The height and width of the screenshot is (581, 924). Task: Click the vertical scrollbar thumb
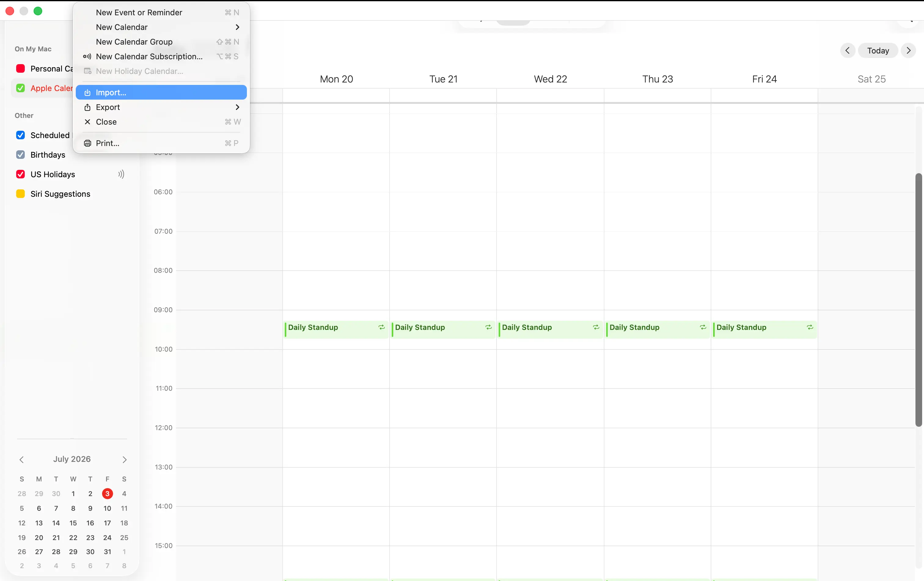[x=918, y=300]
